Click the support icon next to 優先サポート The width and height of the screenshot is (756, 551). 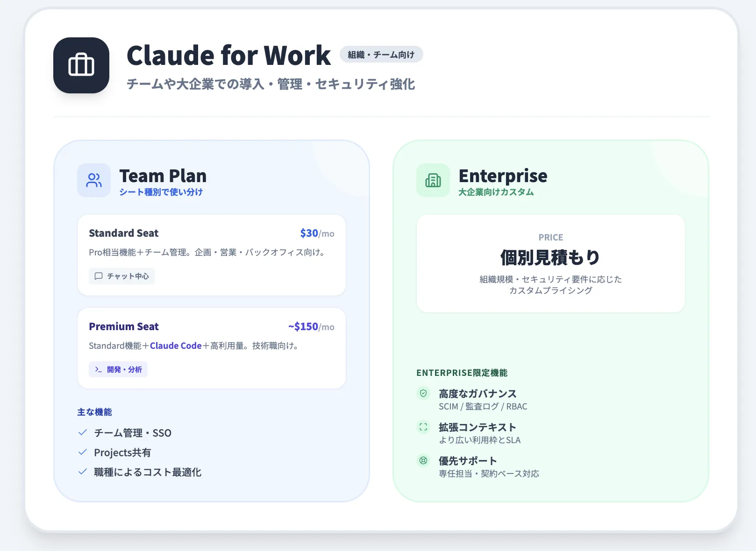click(x=423, y=460)
